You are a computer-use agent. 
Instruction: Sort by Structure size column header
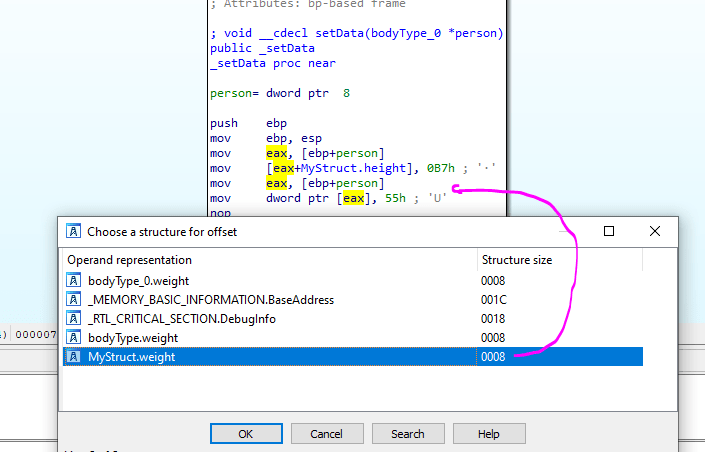[560, 260]
